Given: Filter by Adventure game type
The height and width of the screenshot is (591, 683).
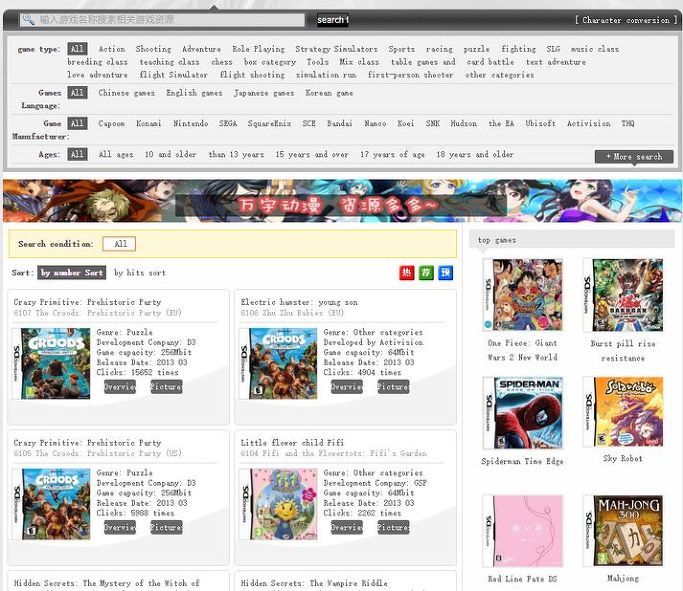Looking at the screenshot, I should (201, 49).
